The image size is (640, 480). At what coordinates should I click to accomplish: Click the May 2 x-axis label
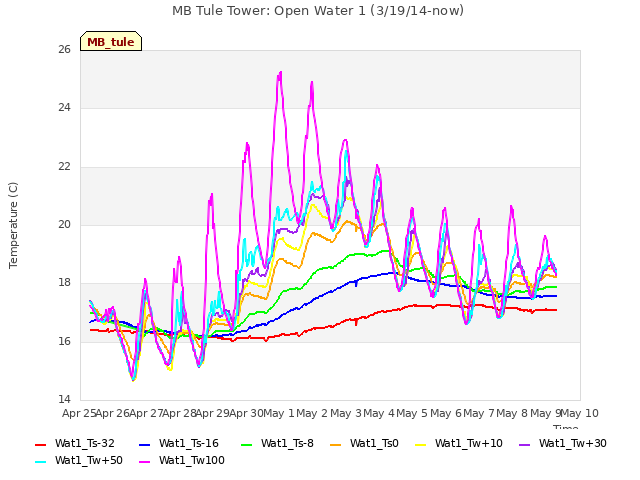tap(312, 413)
